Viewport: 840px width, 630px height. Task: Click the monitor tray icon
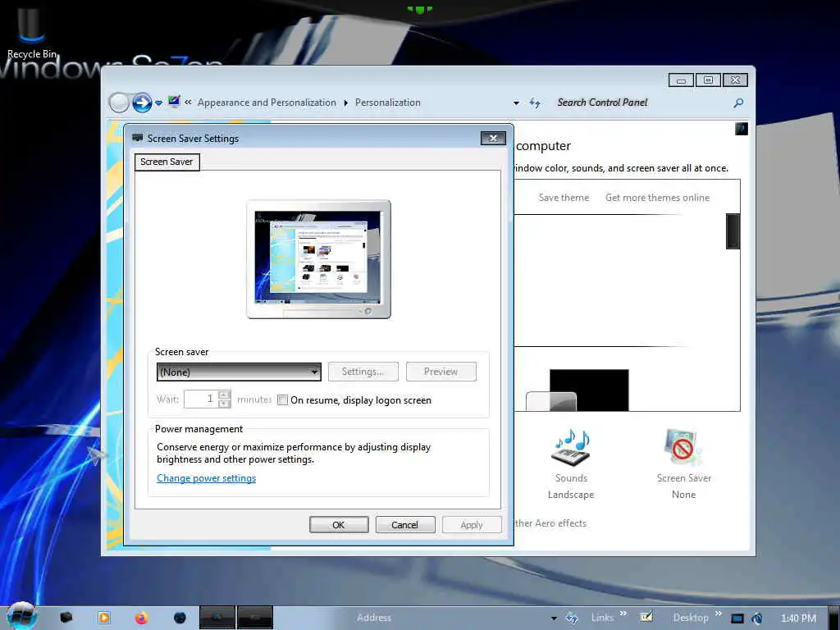pyautogui.click(x=737, y=619)
